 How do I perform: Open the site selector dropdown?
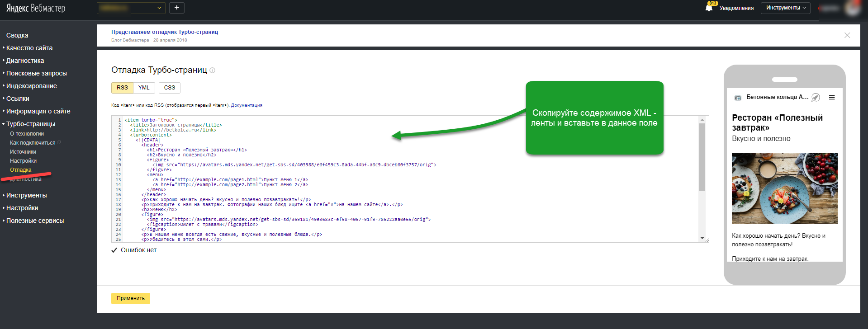tap(131, 8)
